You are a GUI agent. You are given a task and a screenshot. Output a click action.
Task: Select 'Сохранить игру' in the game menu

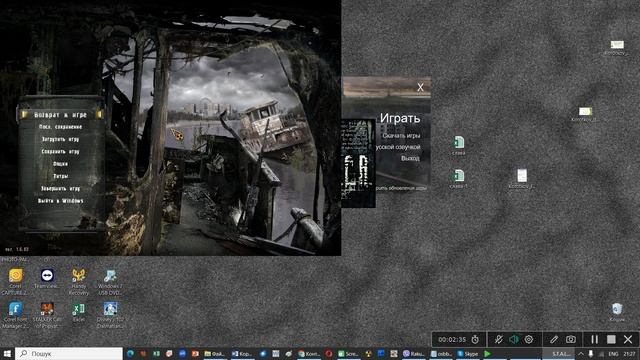pyautogui.click(x=60, y=151)
